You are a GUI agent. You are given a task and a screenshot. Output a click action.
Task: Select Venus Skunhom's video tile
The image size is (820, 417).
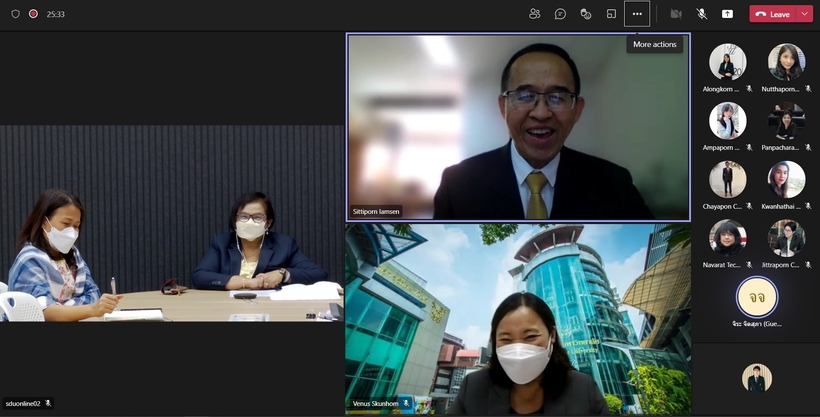(x=518, y=318)
